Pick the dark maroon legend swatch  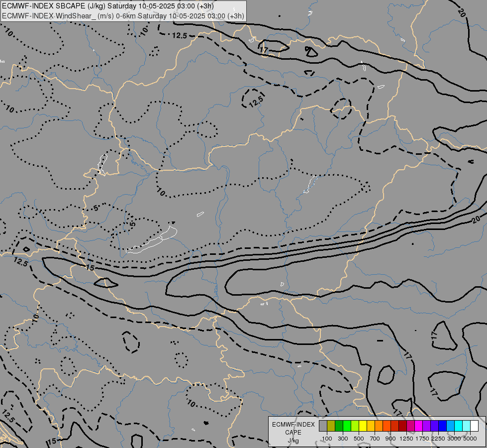pos(402,426)
